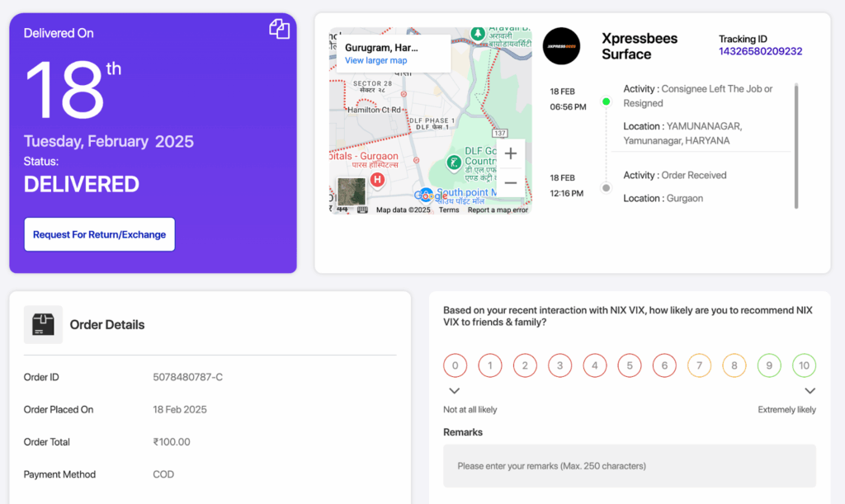Click the Order Details box icon
This screenshot has width=845, height=504.
(43, 324)
